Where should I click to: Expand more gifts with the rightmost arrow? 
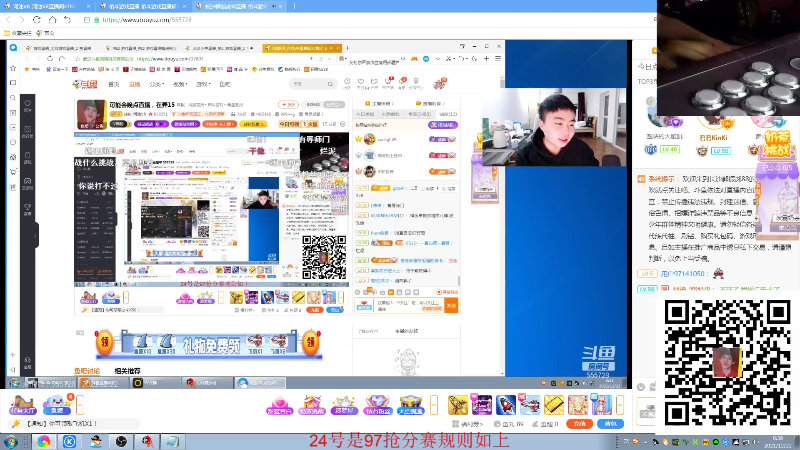pyautogui.click(x=620, y=405)
